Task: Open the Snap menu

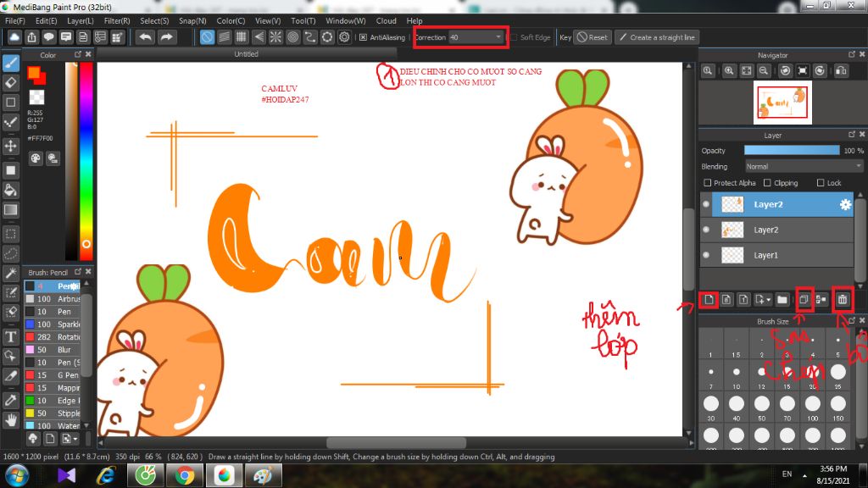Action: click(192, 21)
